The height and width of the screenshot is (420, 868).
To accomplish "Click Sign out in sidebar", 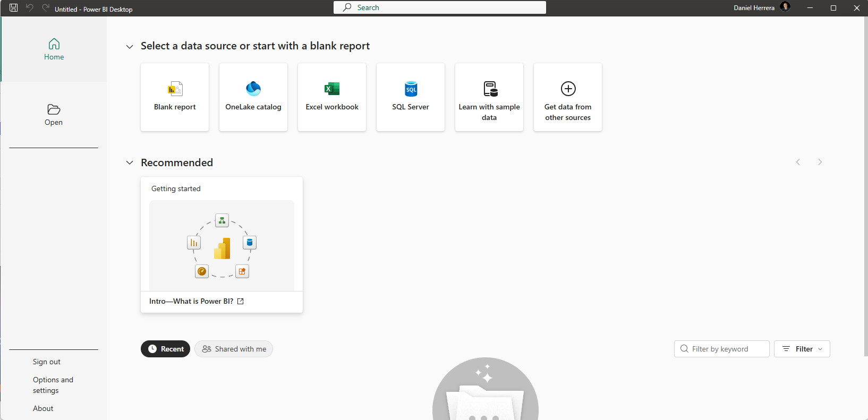I will (47, 362).
